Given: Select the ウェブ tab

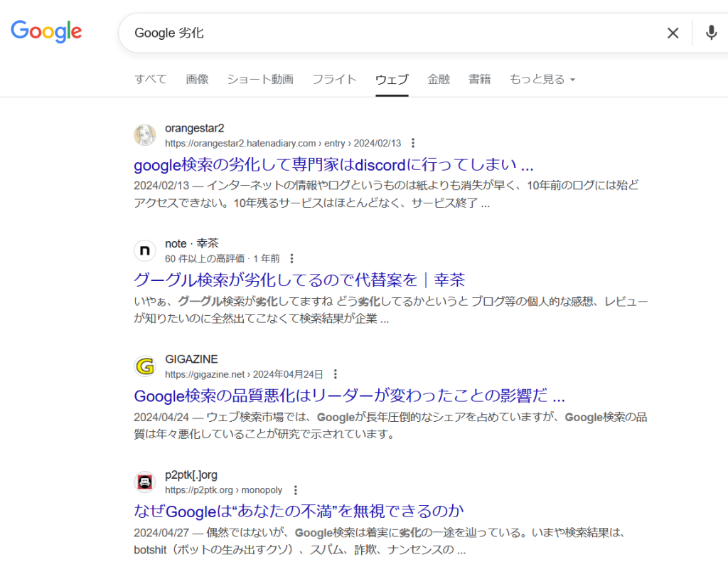Looking at the screenshot, I should tap(392, 80).
